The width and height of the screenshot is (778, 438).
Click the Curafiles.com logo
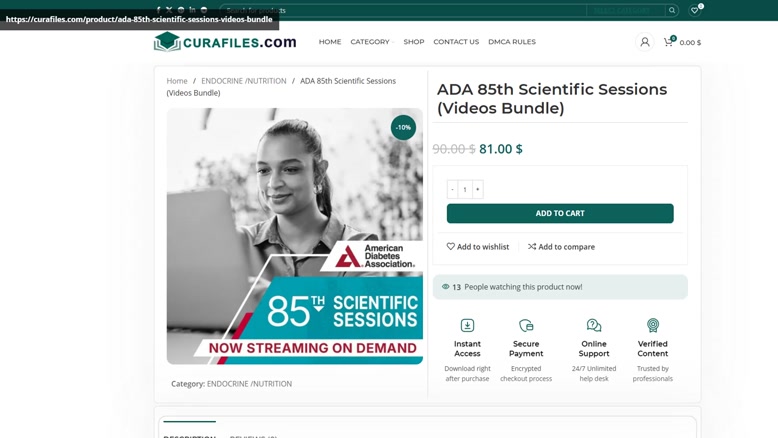(225, 42)
